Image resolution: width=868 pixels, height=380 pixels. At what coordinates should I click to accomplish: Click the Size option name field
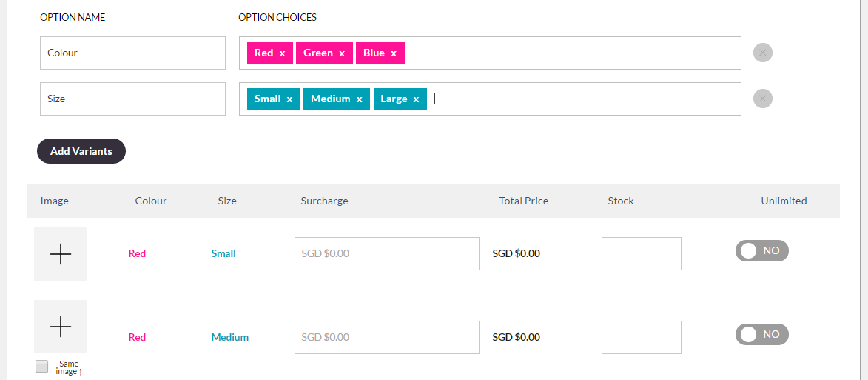pyautogui.click(x=132, y=99)
